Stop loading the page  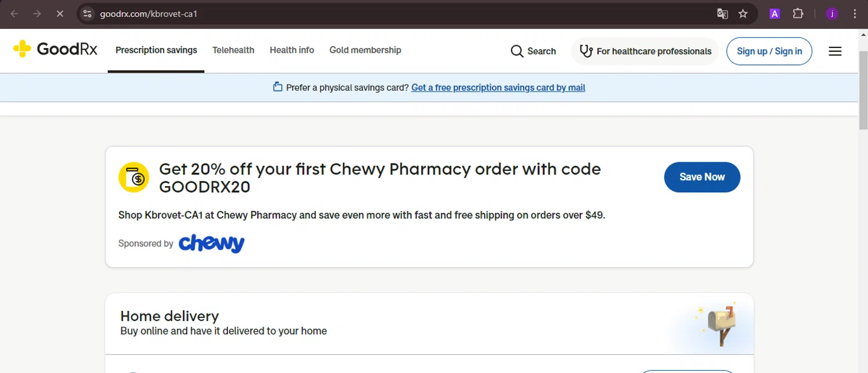pos(60,14)
